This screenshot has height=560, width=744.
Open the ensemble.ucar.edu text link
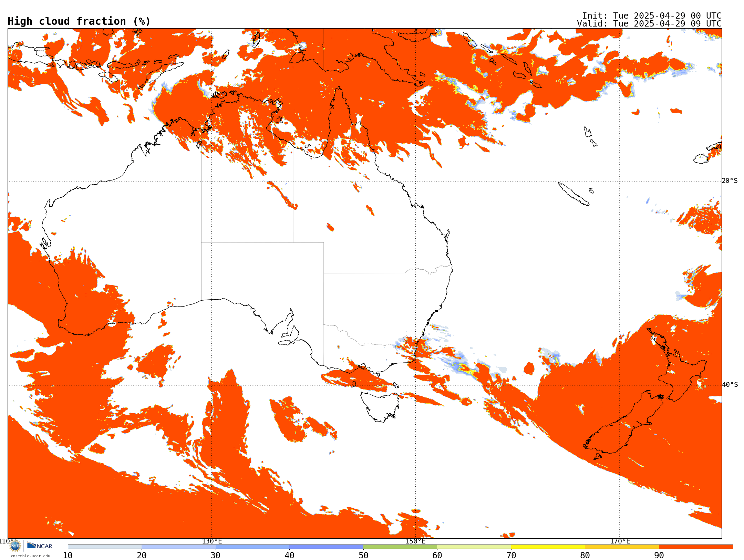pos(31,556)
